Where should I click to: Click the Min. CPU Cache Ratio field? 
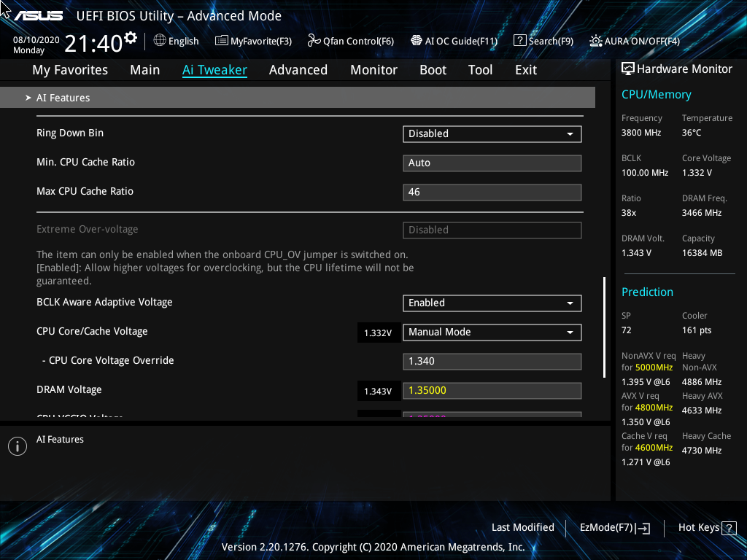coord(492,163)
